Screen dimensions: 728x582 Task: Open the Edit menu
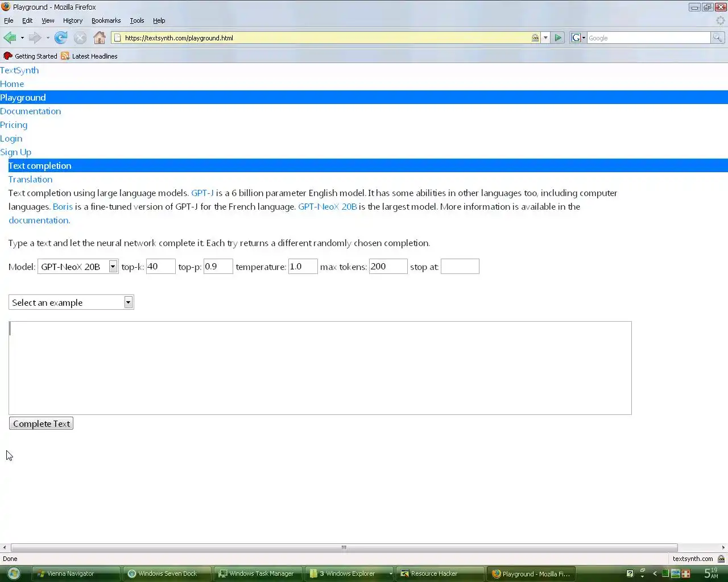pos(27,20)
